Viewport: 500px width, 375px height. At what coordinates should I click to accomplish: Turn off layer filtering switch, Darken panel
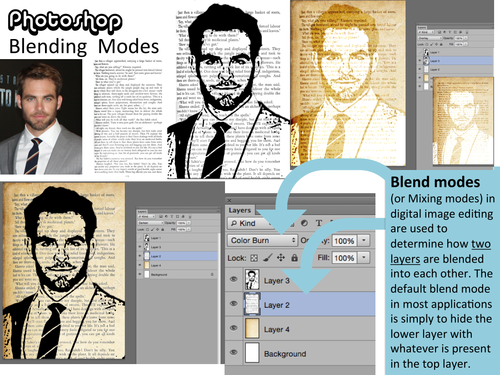pyautogui.click(x=190, y=217)
